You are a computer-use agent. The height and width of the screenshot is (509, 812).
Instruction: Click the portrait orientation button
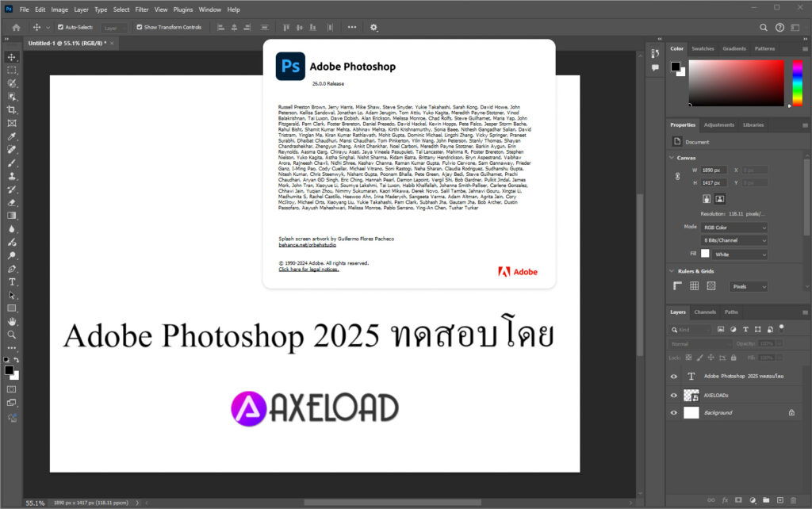coord(707,199)
